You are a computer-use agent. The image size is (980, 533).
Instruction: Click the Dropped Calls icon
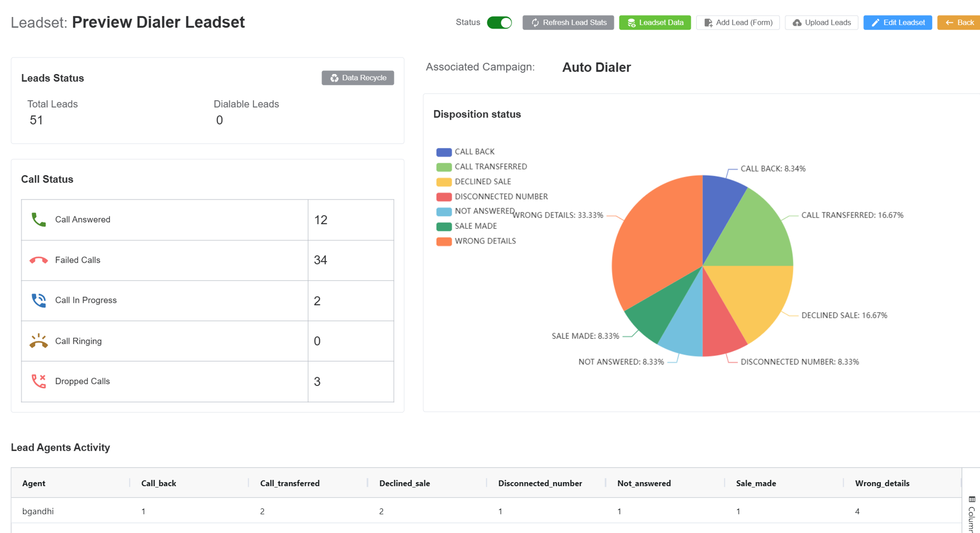pyautogui.click(x=38, y=381)
